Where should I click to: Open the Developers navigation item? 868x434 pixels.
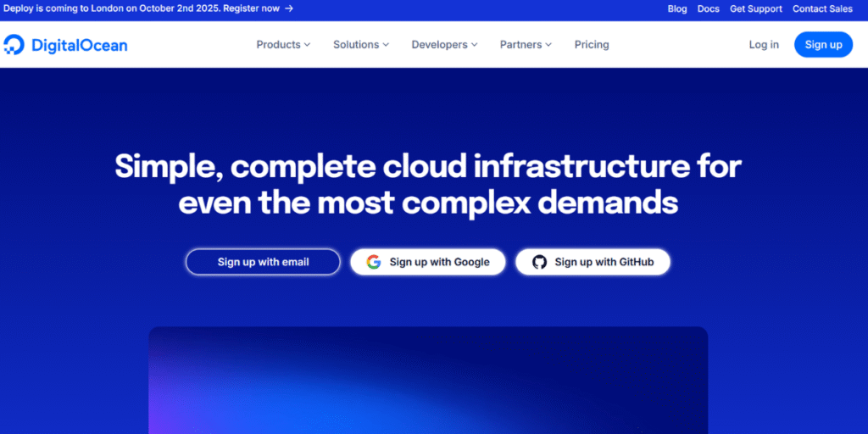pos(444,45)
